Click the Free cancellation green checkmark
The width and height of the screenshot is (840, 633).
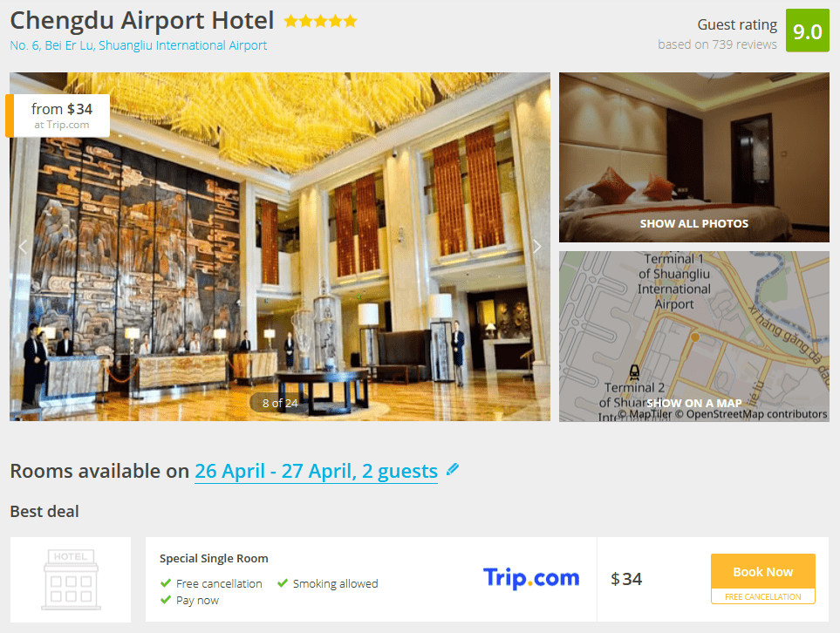166,583
